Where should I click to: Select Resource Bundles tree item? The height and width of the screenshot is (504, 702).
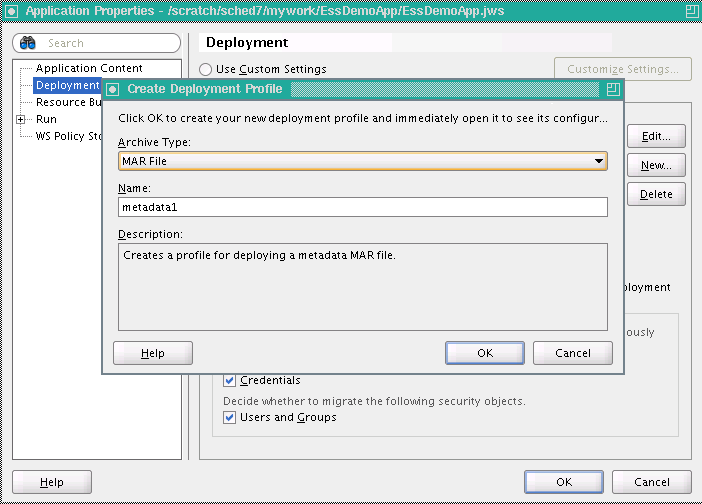(x=68, y=102)
